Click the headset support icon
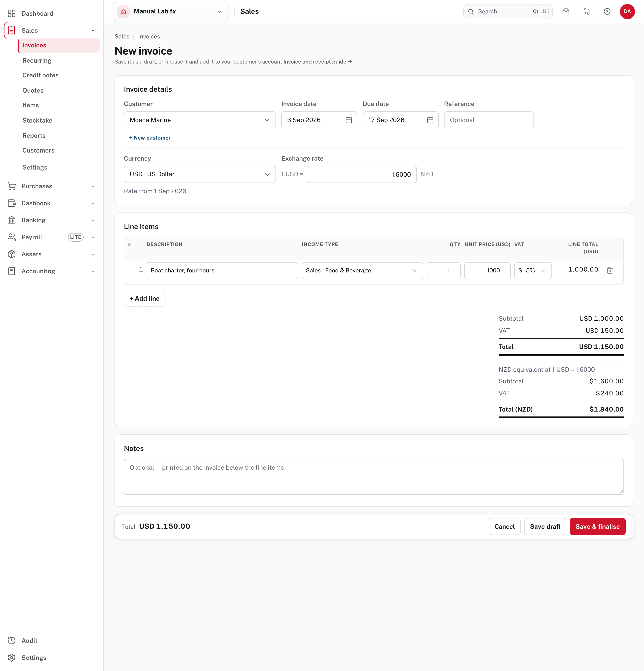644x671 pixels. (587, 12)
